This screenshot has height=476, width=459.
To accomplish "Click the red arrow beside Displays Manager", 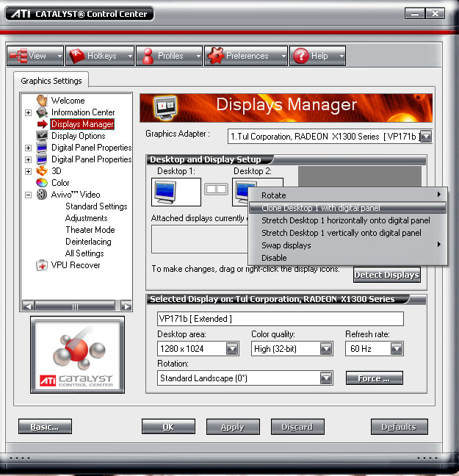I will point(42,124).
